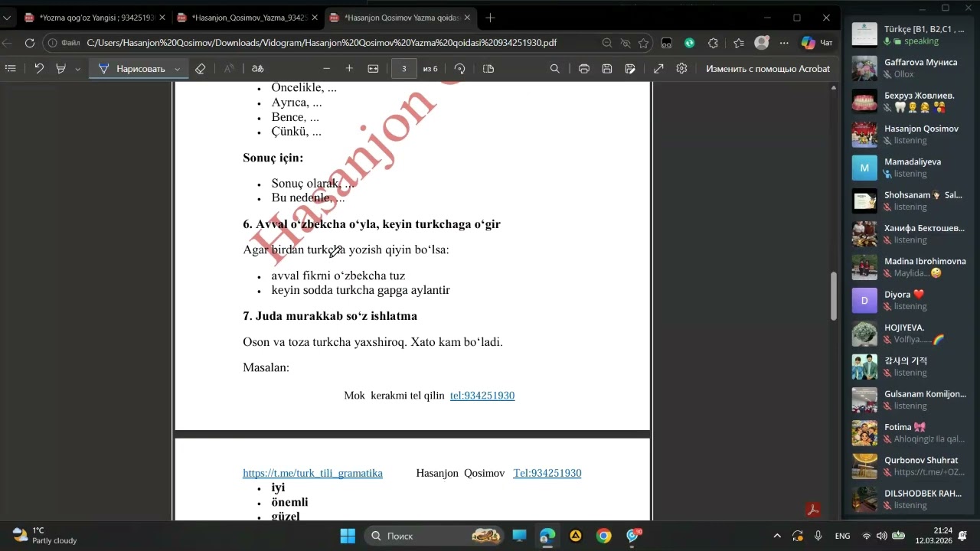Click the ENG language indicator

coord(842,536)
